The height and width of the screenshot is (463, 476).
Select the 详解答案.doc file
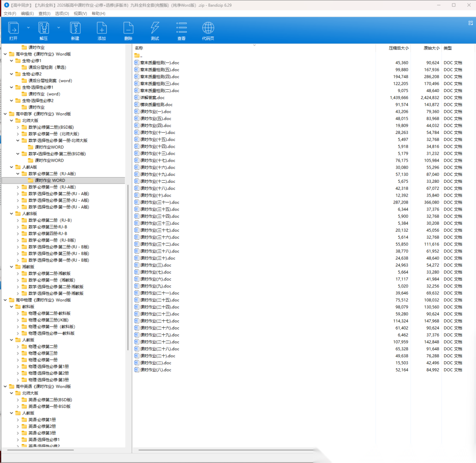coord(152,98)
